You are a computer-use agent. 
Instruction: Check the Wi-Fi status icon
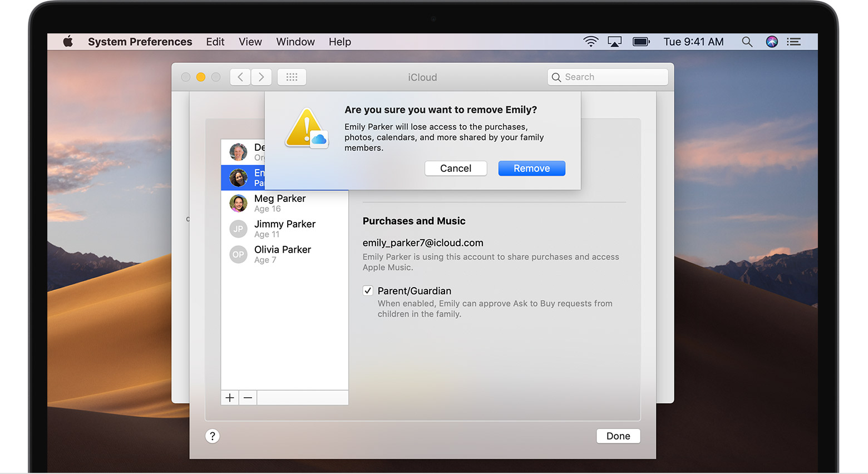[590, 42]
